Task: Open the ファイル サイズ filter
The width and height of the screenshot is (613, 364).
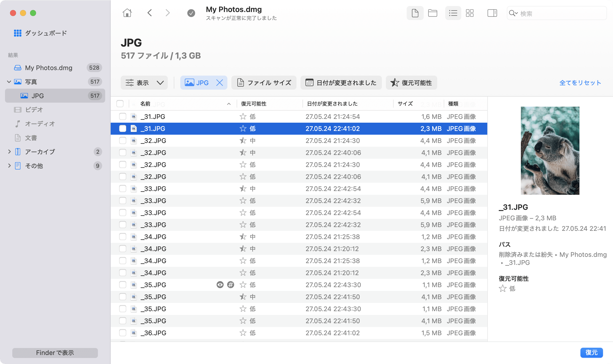Action: [264, 83]
